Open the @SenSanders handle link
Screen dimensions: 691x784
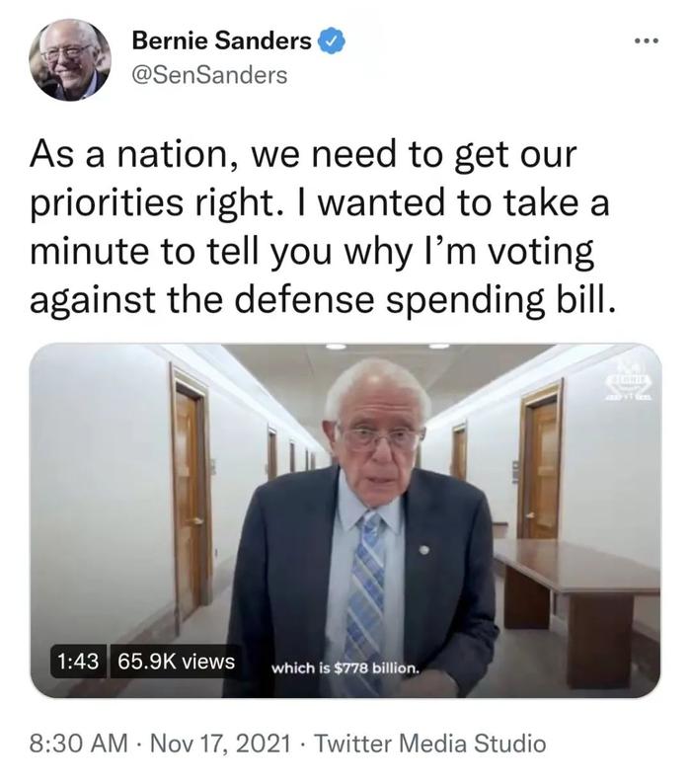[209, 75]
